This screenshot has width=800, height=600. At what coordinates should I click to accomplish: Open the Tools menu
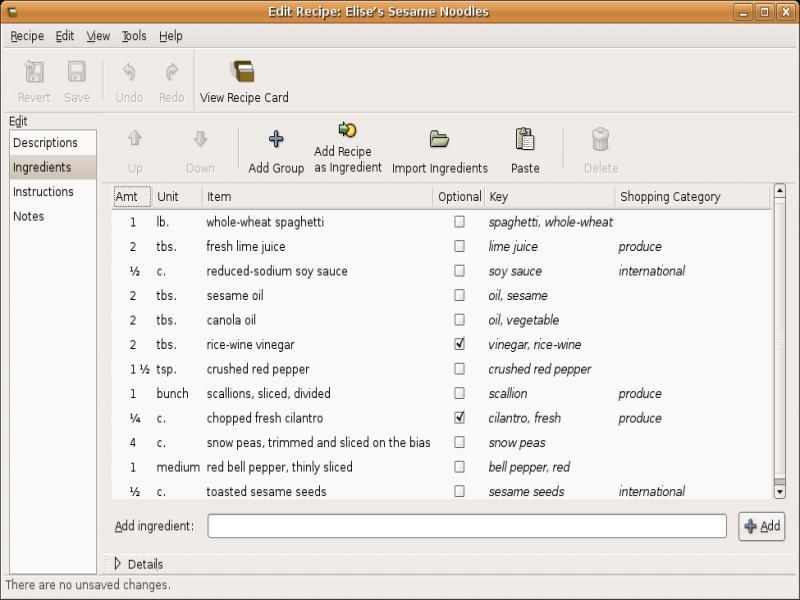(134, 36)
